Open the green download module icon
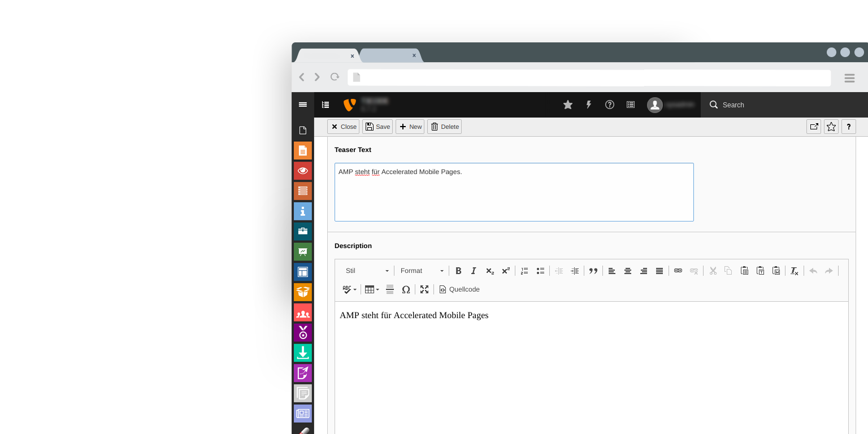 303,353
